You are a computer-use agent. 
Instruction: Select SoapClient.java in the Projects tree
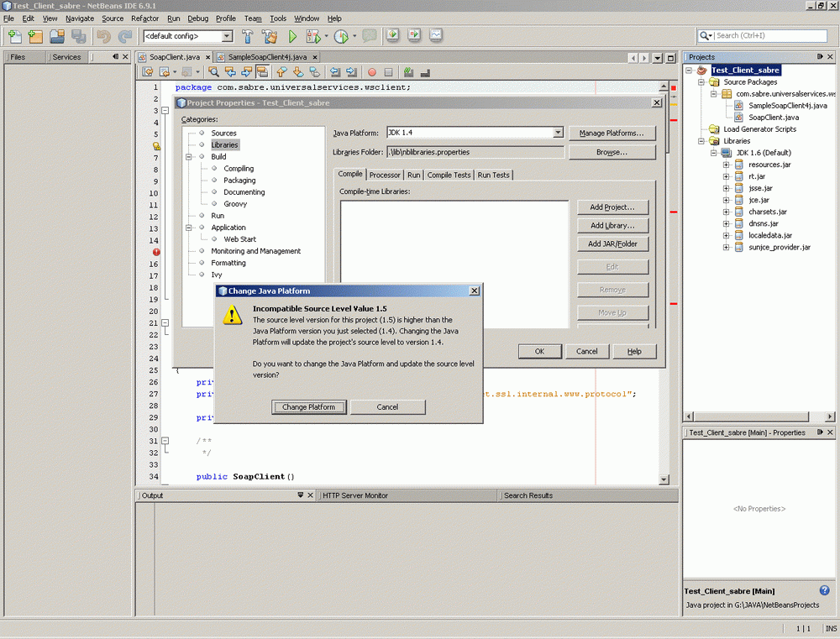click(x=773, y=118)
